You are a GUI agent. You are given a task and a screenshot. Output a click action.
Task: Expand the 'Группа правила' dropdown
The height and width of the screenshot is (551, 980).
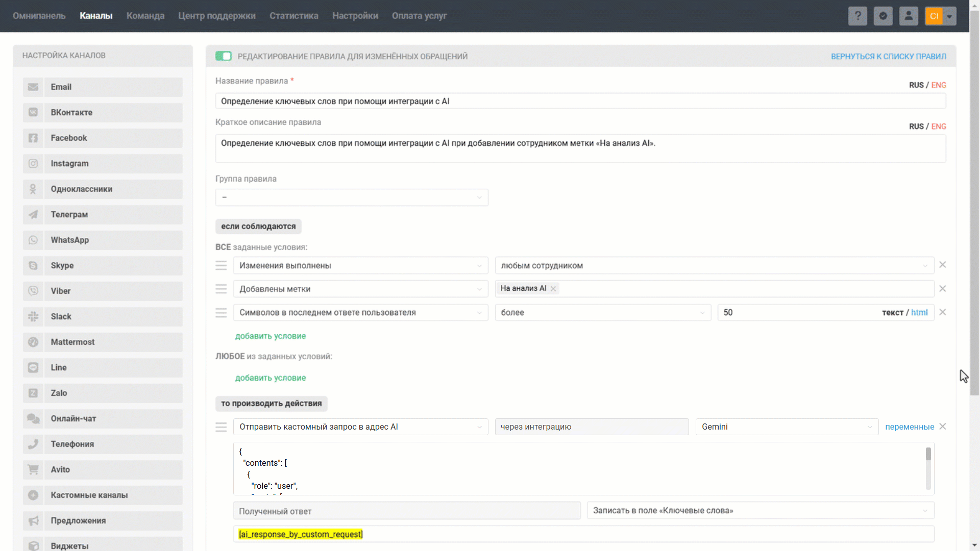352,197
